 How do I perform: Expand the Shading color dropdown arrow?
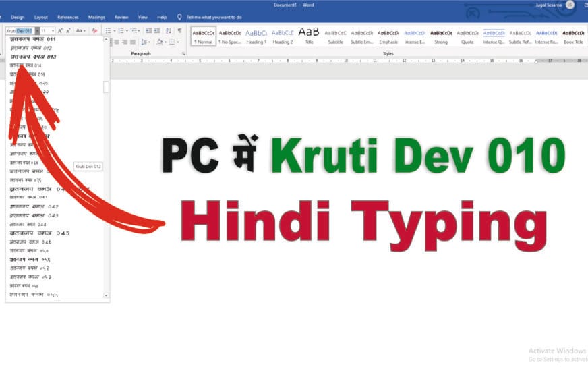(x=165, y=42)
